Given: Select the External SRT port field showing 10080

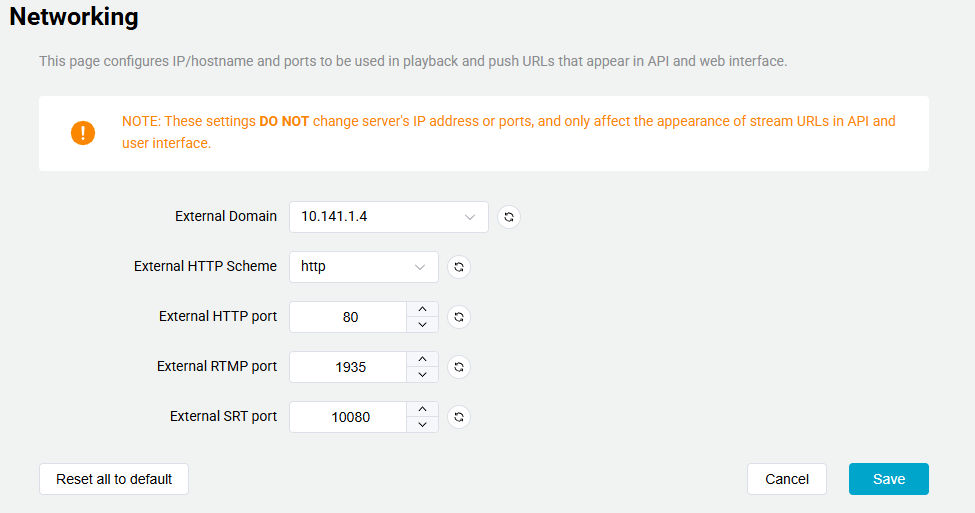Looking at the screenshot, I should click(x=349, y=417).
